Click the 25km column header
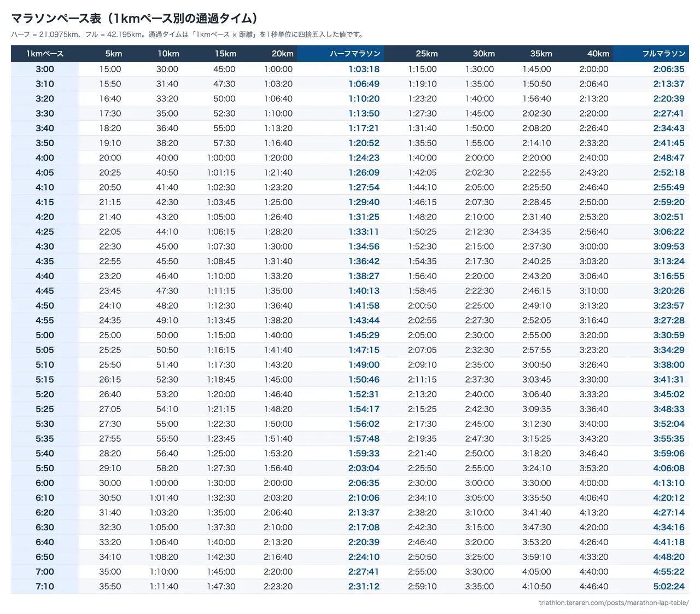700x614 pixels. [427, 54]
